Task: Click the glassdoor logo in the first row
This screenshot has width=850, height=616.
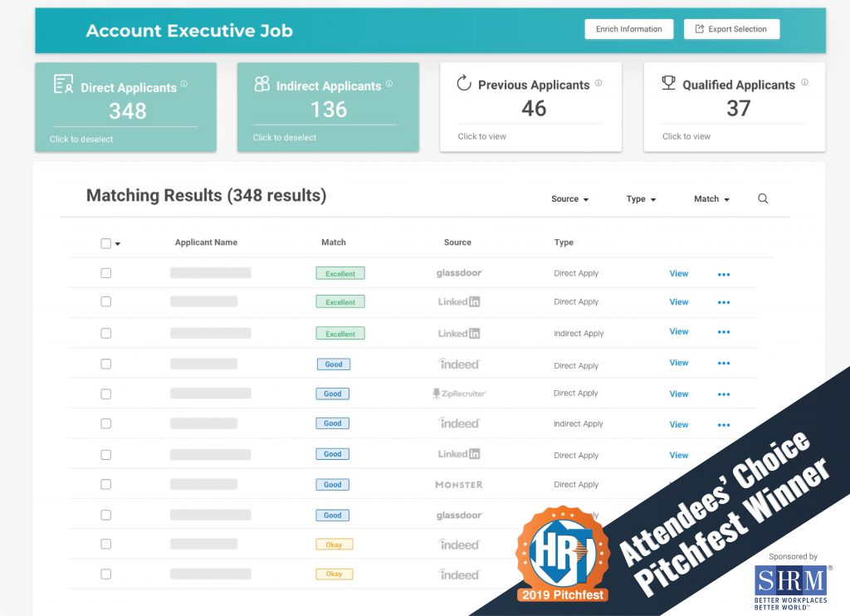Action: click(x=459, y=273)
